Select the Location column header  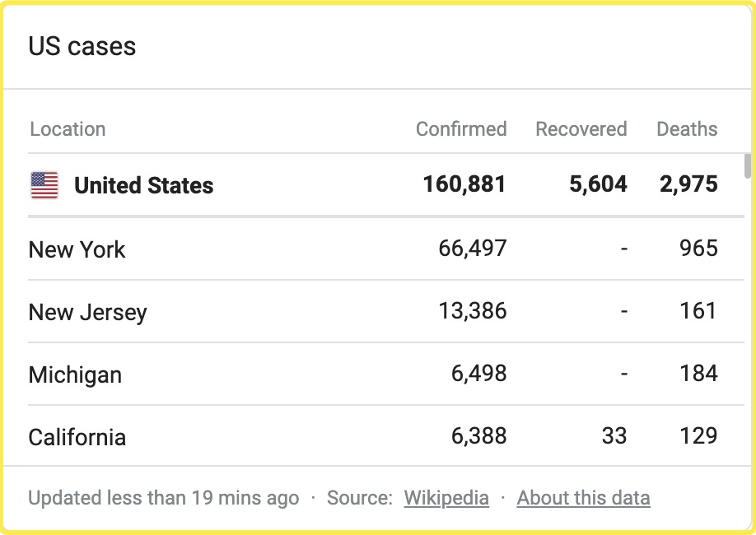pyautogui.click(x=68, y=129)
